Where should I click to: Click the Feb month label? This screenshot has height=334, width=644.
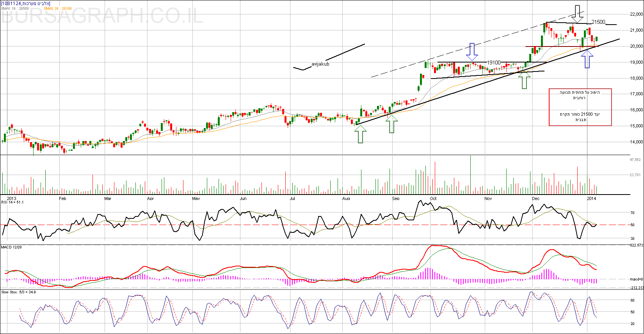click(62, 198)
